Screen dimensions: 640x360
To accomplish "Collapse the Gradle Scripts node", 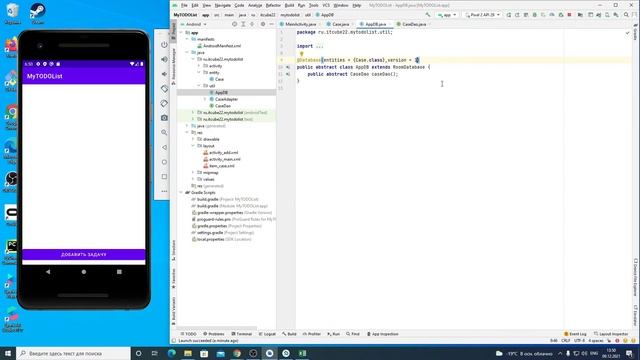I will point(182,192).
